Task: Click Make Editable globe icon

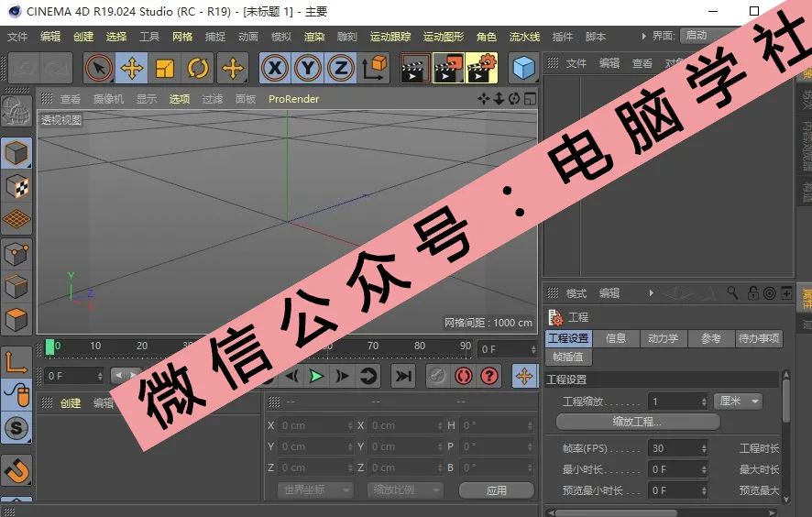Action: point(16,111)
